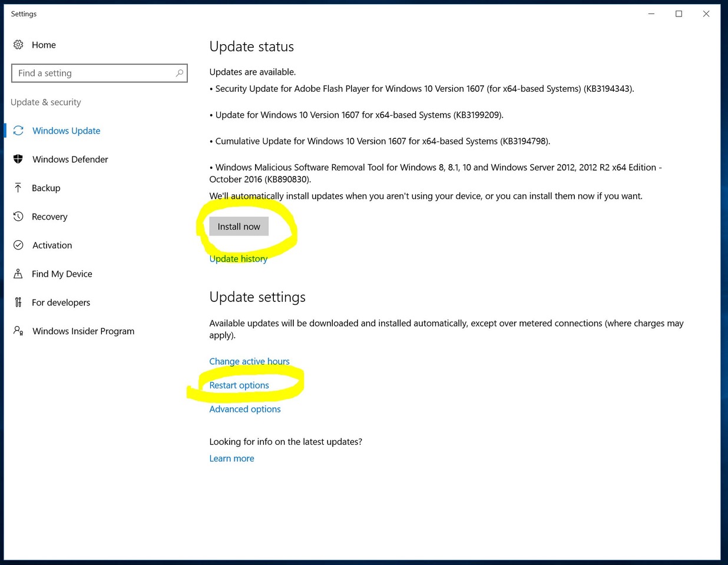Open the Windows Defender section

70,159
